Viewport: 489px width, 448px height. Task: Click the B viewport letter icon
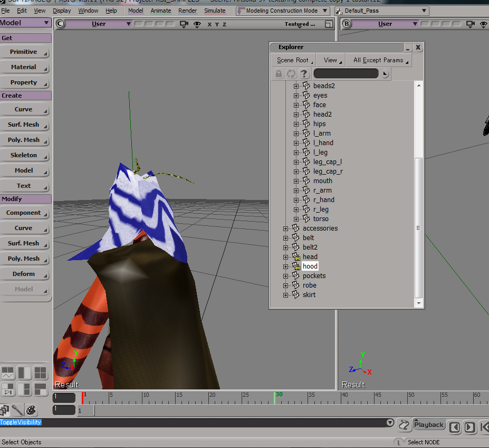pos(347,24)
